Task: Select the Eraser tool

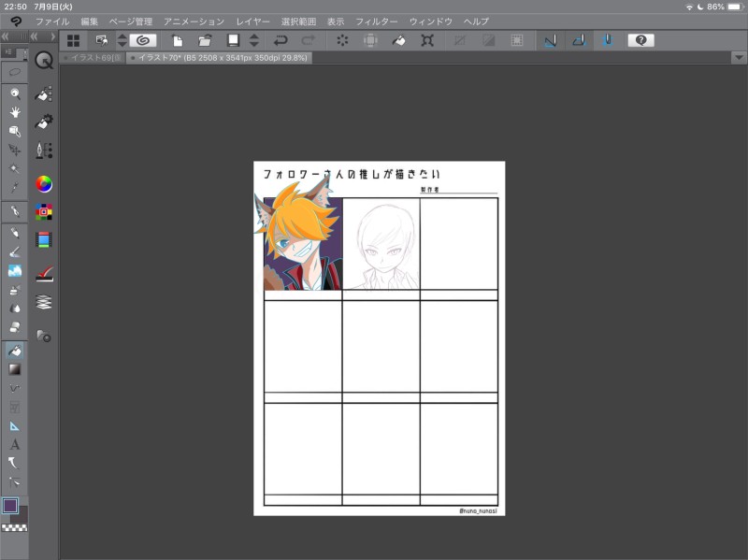Action: pyautogui.click(x=15, y=327)
